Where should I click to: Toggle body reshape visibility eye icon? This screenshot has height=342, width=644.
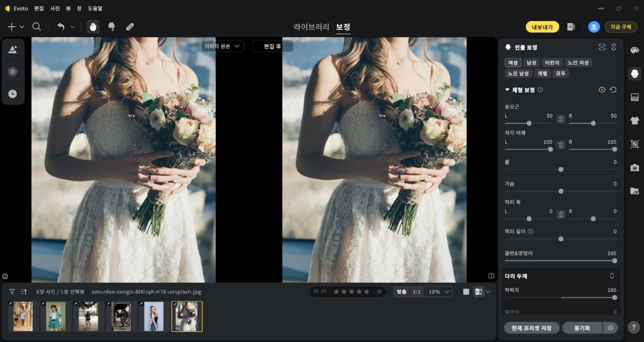point(602,90)
